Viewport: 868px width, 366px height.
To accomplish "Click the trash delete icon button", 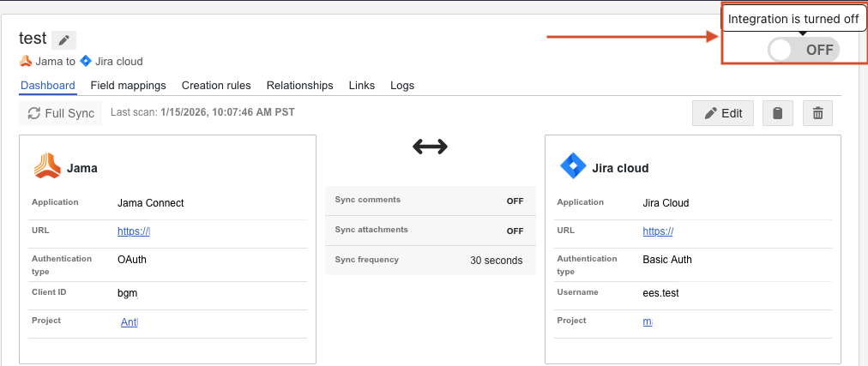I will (x=817, y=113).
